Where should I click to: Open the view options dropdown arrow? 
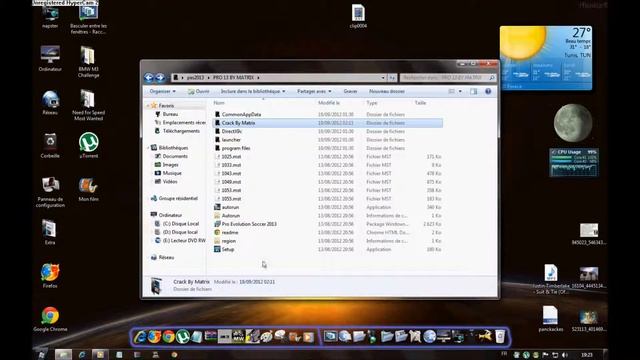[x=460, y=91]
